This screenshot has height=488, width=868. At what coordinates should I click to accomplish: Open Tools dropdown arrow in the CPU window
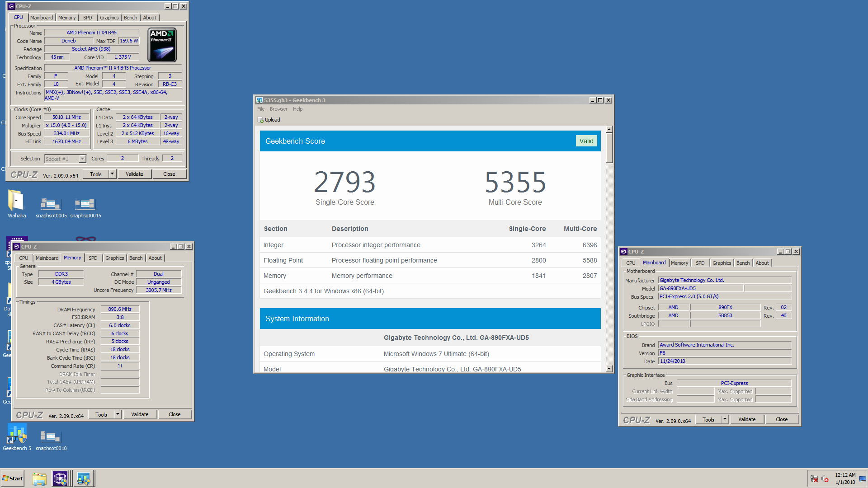click(x=112, y=174)
